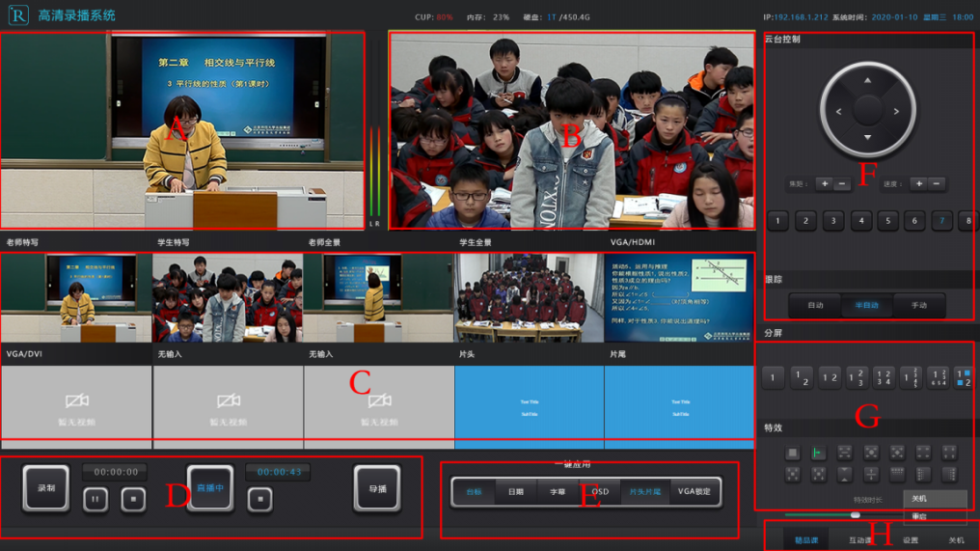Open the 设置 settings tab
The image size is (980, 551).
click(x=911, y=540)
